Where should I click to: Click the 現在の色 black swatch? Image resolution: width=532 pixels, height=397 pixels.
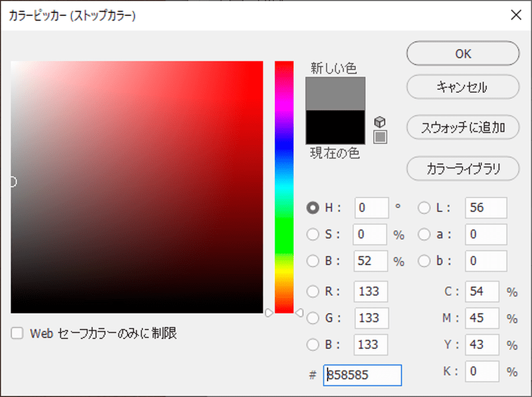pyautogui.click(x=335, y=127)
